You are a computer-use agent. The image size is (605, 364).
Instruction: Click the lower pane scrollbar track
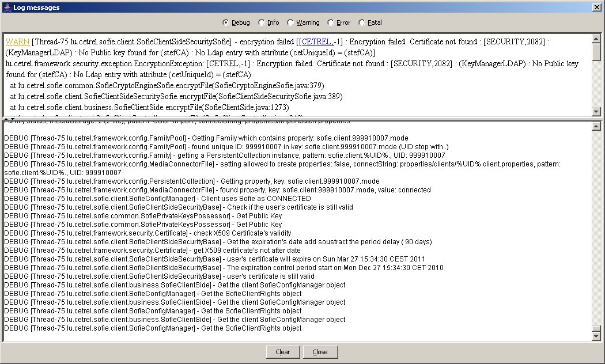click(596, 230)
